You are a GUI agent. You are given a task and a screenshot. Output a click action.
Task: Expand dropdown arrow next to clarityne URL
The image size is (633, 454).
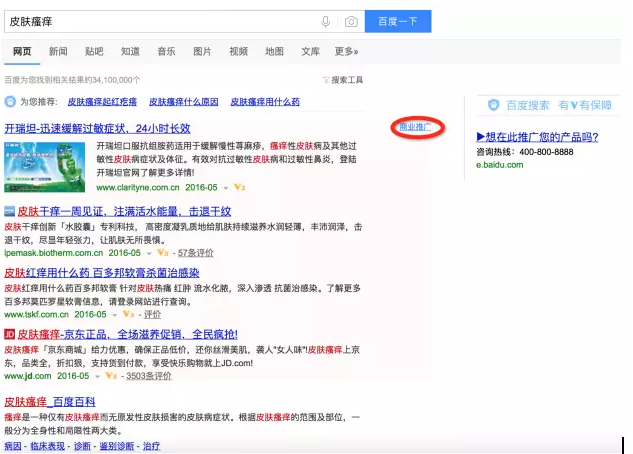coord(226,188)
